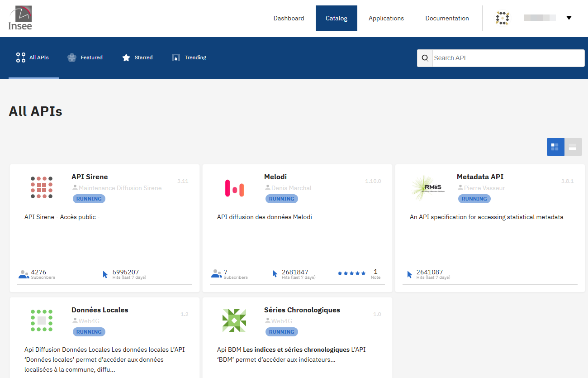The image size is (588, 378).
Task: Click Web4G owner under Données Locales
Action: click(89, 321)
